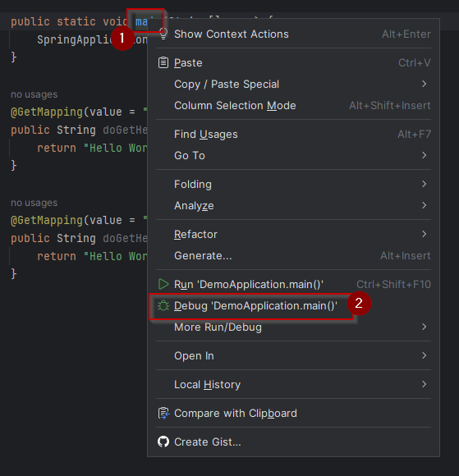Click the green bug Debug icon
The image size is (459, 476).
click(163, 305)
